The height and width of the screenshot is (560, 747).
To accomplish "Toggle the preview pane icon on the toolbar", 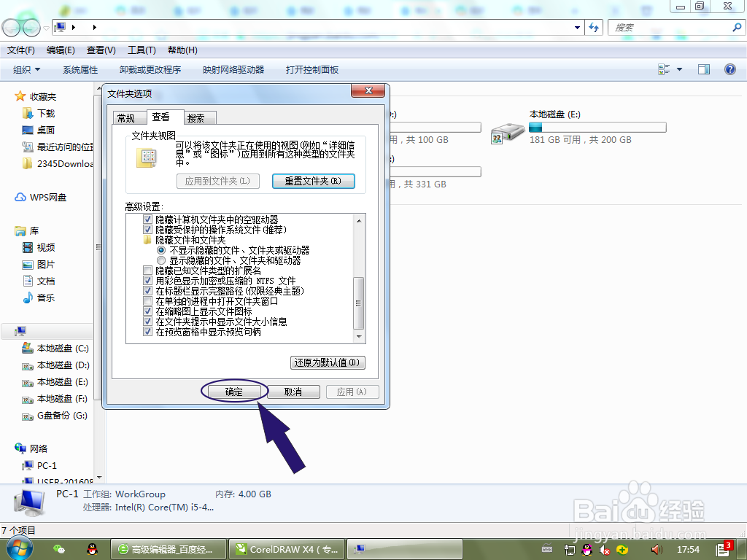I will click(703, 69).
